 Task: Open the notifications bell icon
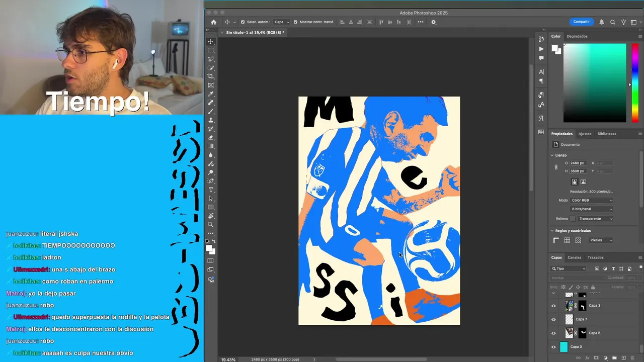(x=602, y=22)
